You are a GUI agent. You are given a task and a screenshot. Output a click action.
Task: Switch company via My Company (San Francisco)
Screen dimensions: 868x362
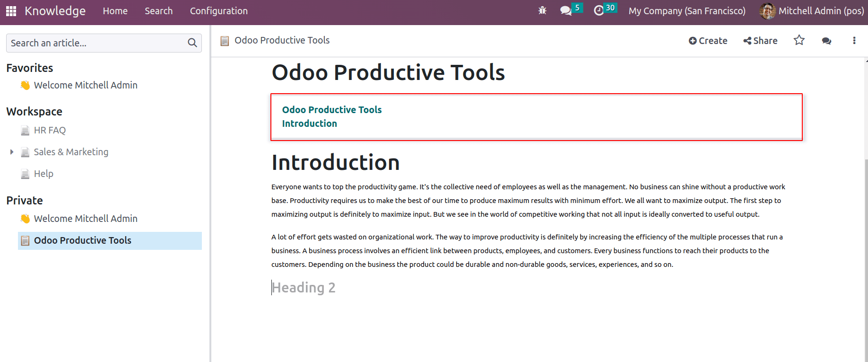click(x=687, y=11)
